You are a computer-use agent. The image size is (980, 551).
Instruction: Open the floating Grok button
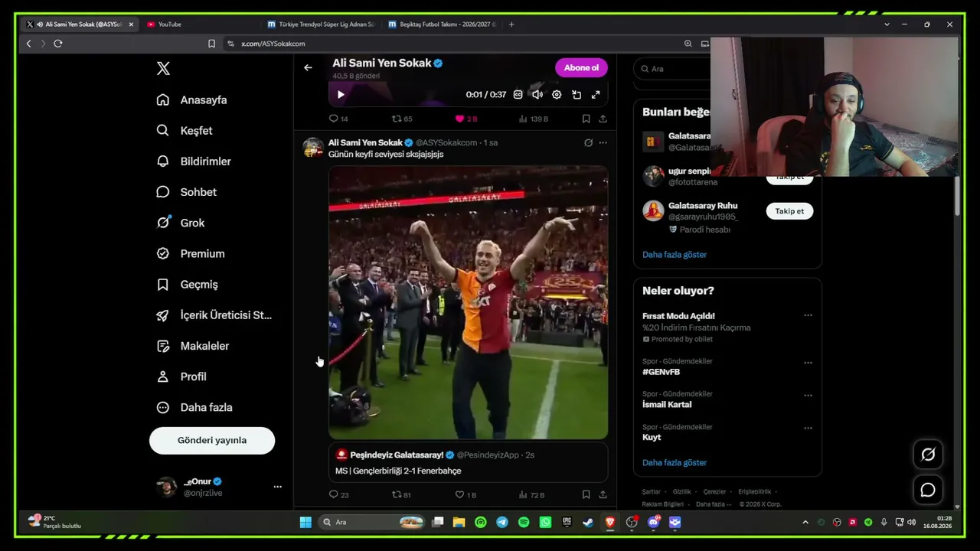tap(928, 455)
